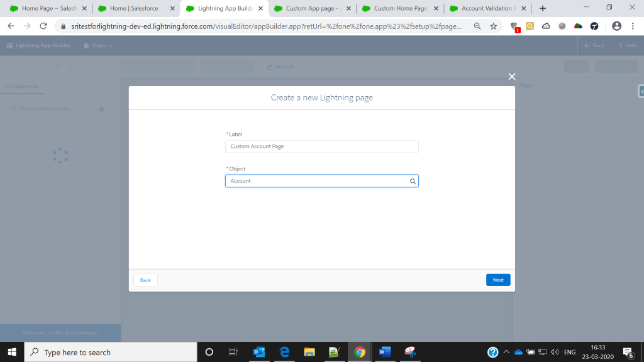Switch to Home | Salesforce browser tab
Viewport: 644px width, 362px height.
pos(133,9)
